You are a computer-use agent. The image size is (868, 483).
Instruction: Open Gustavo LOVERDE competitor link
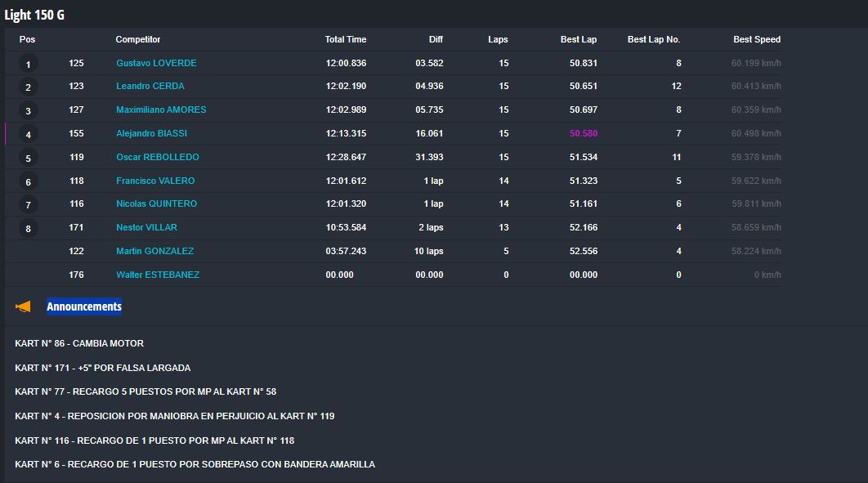click(x=156, y=63)
